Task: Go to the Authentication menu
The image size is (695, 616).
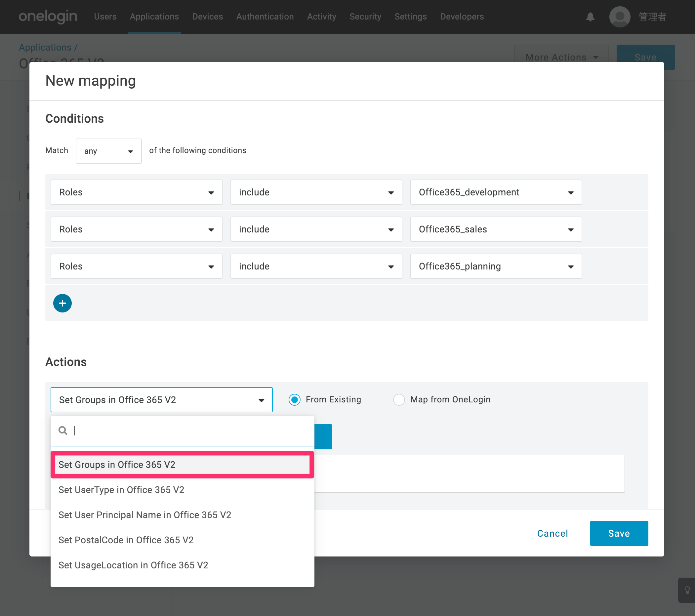Action: click(x=265, y=17)
